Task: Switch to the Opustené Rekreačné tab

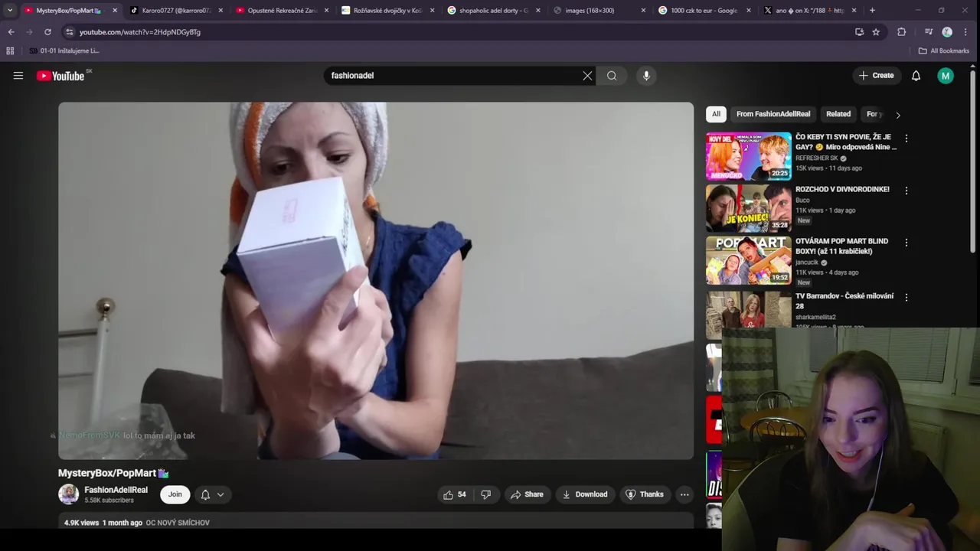Action: coord(281,11)
